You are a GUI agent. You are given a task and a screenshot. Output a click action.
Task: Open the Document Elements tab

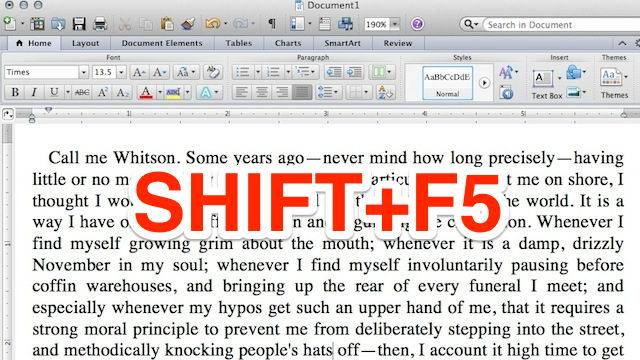(162, 43)
